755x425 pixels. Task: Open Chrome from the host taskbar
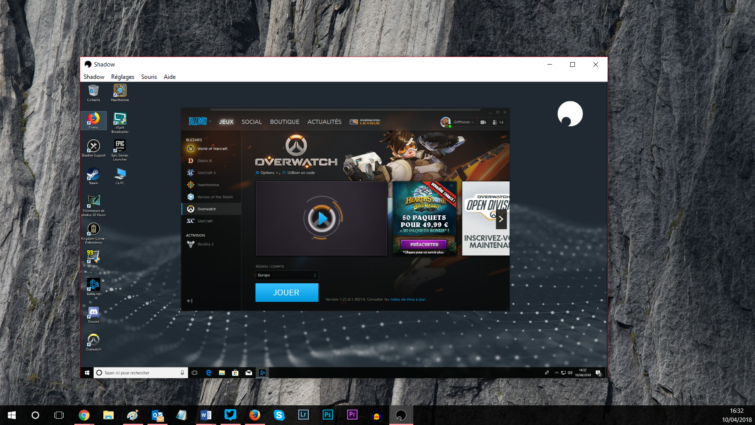84,415
